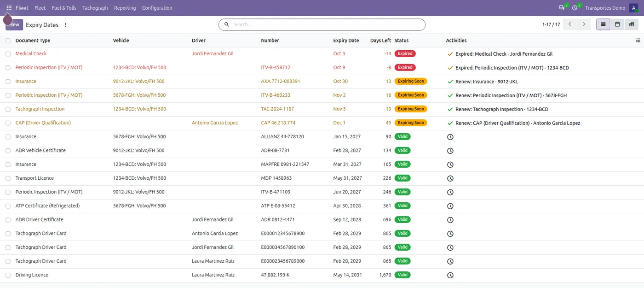Open the apps grid home menu
Image resolution: width=644 pixels, height=288 pixels.
point(9,8)
